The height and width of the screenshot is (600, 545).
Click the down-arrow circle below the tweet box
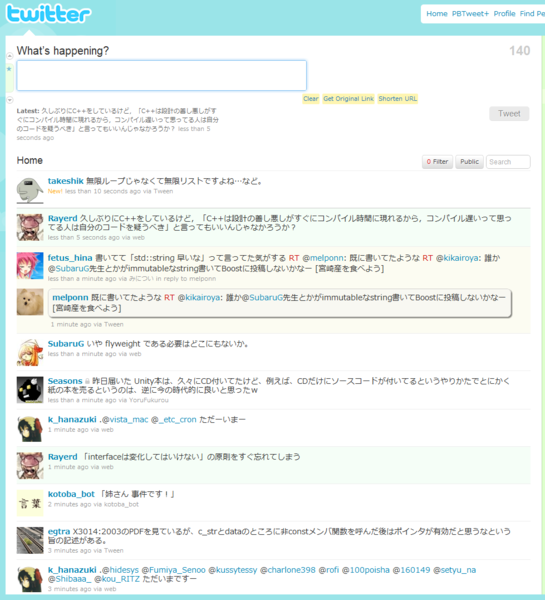pyautogui.click(x=10, y=100)
